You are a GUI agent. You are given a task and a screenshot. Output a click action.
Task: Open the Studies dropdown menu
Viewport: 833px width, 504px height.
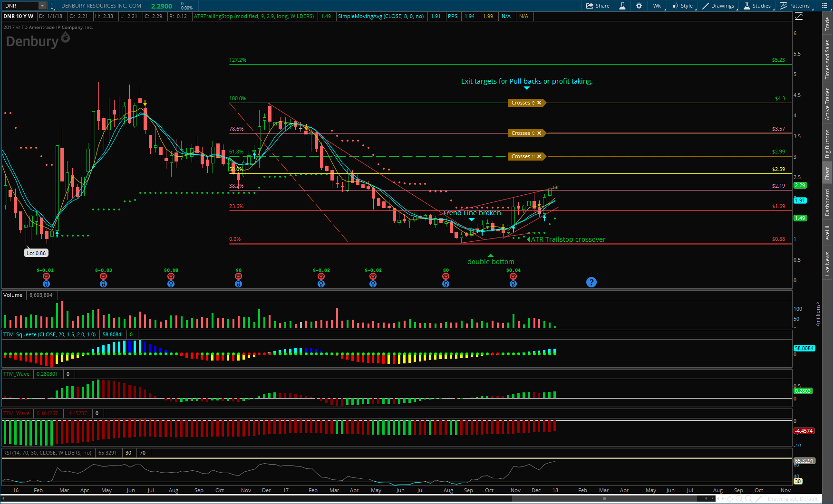tap(757, 6)
